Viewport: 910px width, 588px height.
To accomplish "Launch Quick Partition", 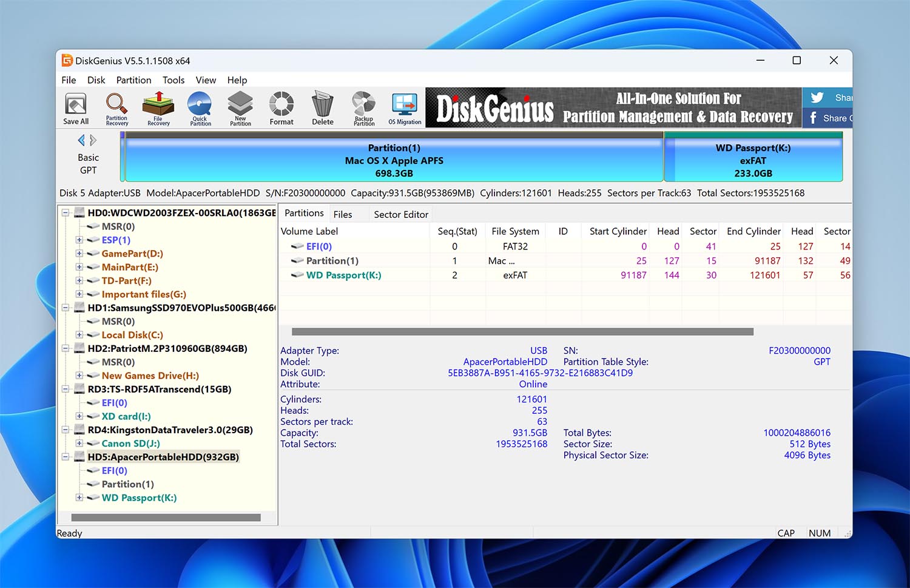I will pyautogui.click(x=199, y=107).
